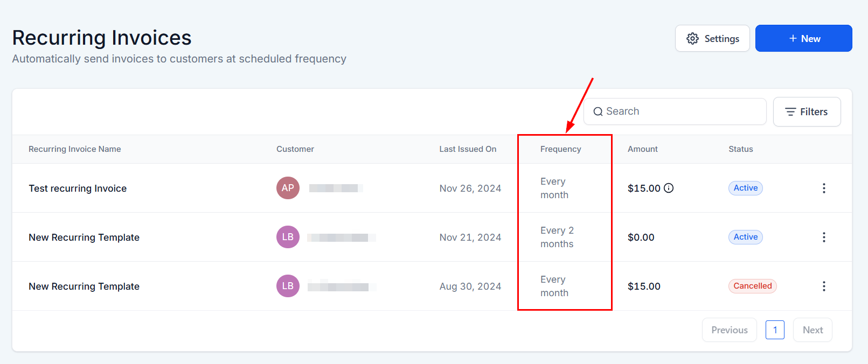Click LB avatar in the Nov 21 row
868x364 pixels.
288,237
